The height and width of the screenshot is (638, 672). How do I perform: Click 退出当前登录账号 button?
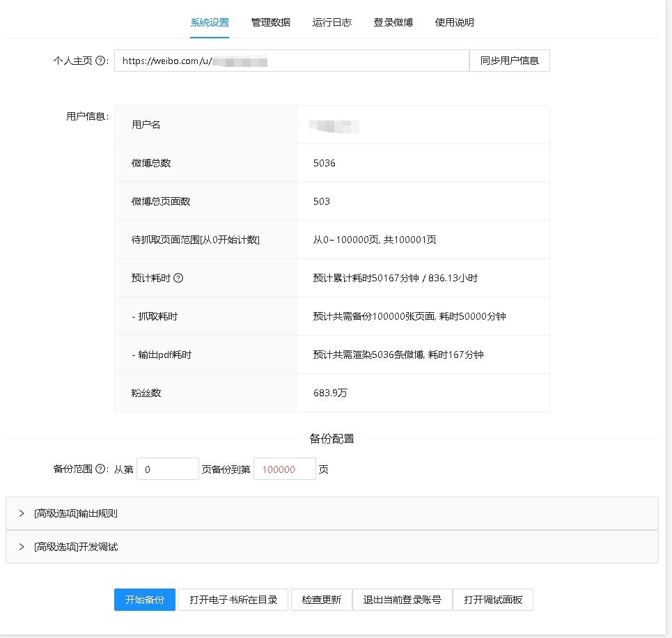[x=402, y=600]
